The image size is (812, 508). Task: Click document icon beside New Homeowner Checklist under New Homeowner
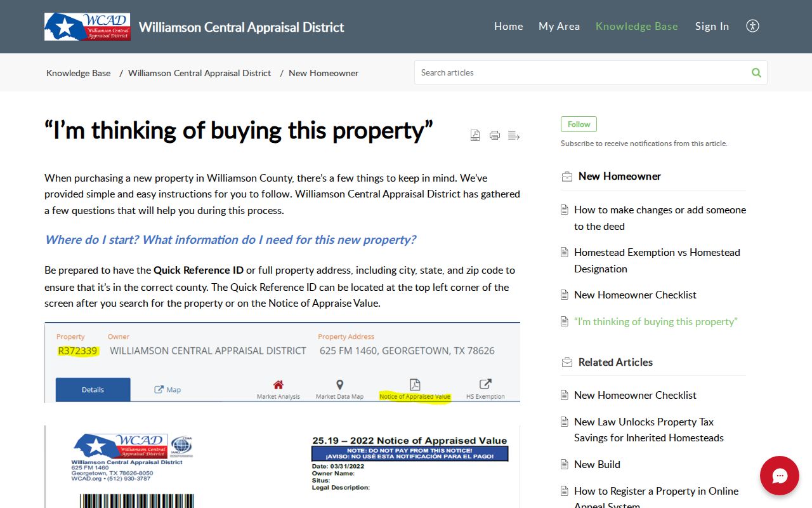(x=565, y=295)
